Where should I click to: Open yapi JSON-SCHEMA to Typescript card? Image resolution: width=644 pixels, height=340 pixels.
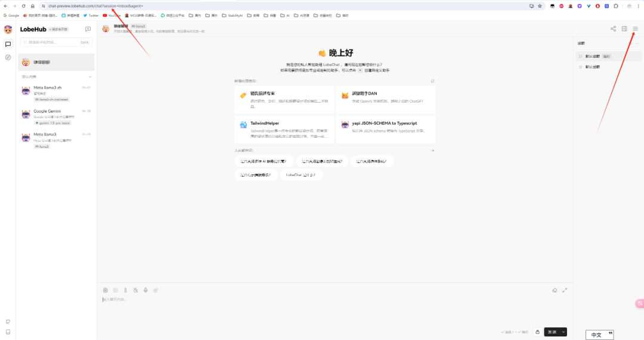tap(386, 129)
